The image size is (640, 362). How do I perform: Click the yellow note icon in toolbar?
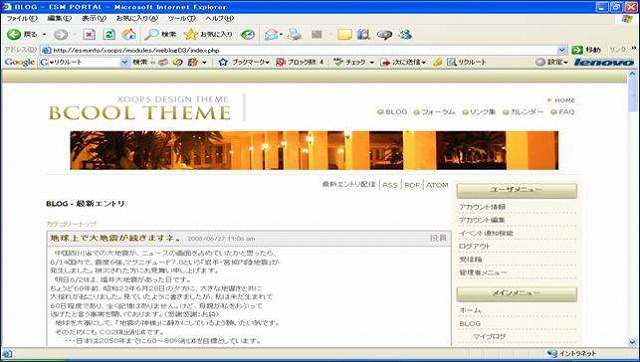tap(344, 35)
